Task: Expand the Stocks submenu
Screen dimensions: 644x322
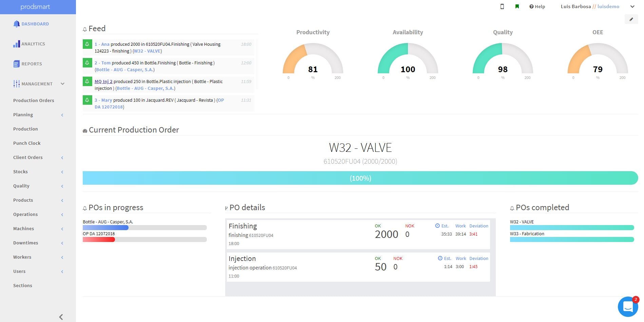Action: (62, 172)
